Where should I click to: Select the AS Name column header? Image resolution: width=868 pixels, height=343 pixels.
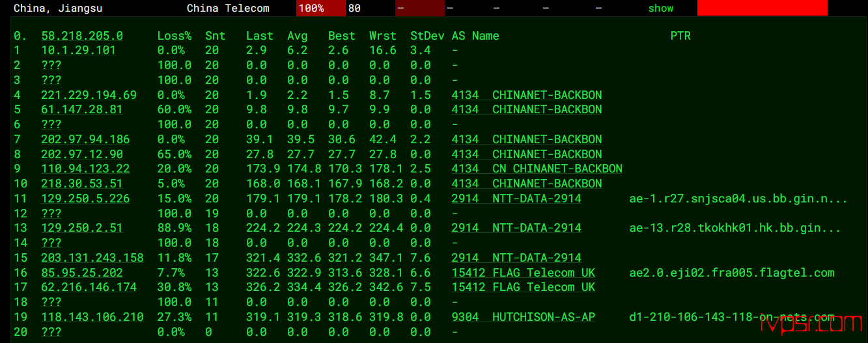[475, 36]
